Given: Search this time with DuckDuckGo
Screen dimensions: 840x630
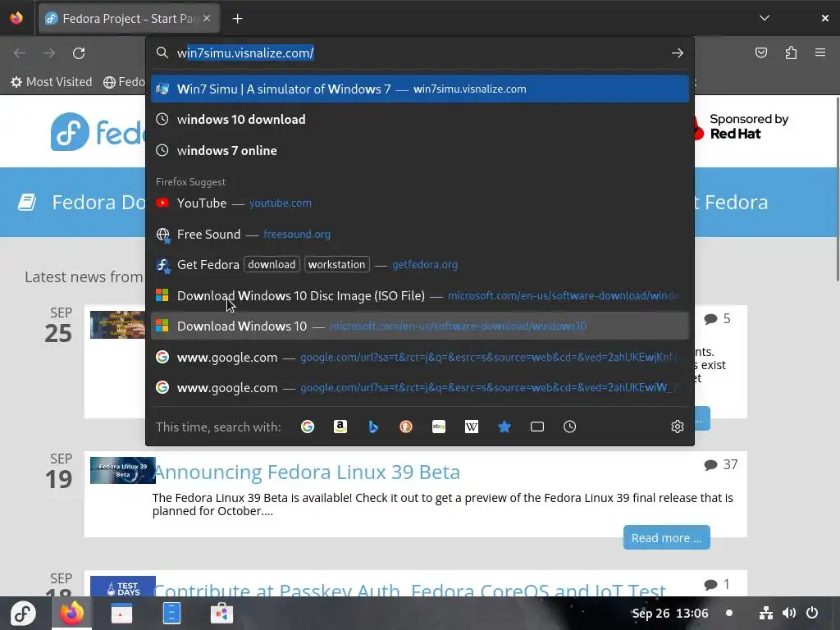Looking at the screenshot, I should click(x=406, y=427).
